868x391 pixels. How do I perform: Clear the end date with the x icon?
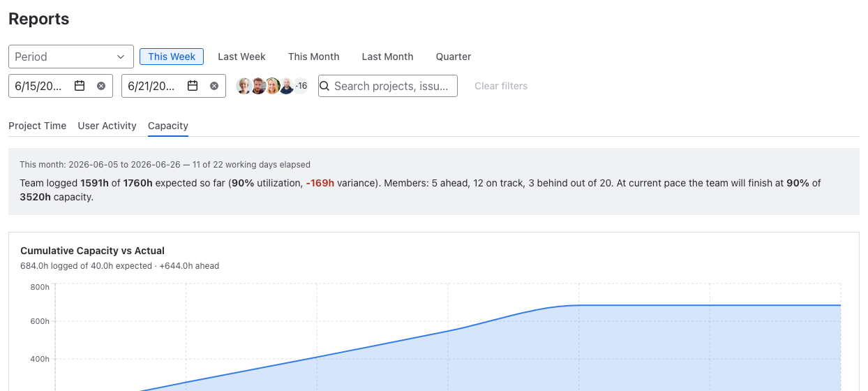tap(214, 86)
